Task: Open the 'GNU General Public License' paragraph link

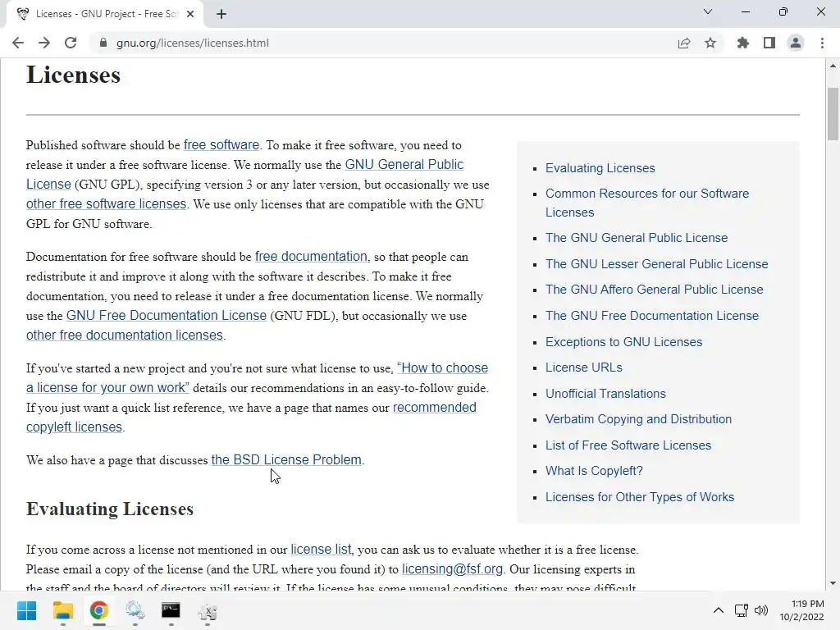Action: (x=404, y=164)
